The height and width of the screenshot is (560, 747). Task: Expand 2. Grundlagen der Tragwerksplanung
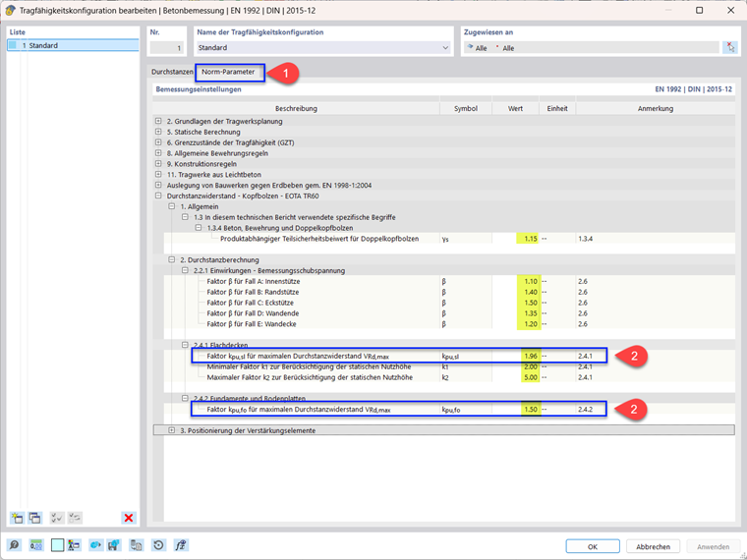tap(158, 121)
